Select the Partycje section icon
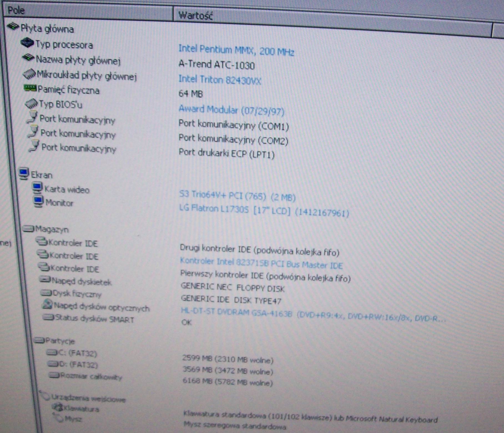Viewport: 504px width, 433px height. tap(40, 340)
